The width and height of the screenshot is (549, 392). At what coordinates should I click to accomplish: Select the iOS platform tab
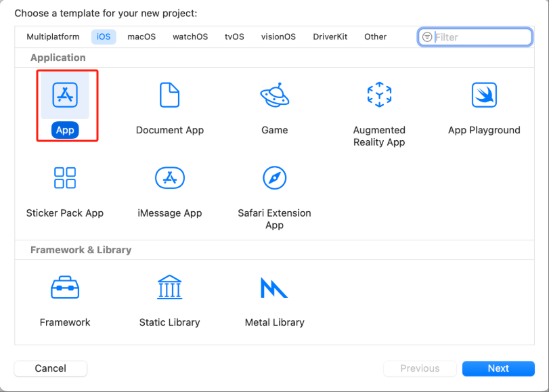coord(104,37)
